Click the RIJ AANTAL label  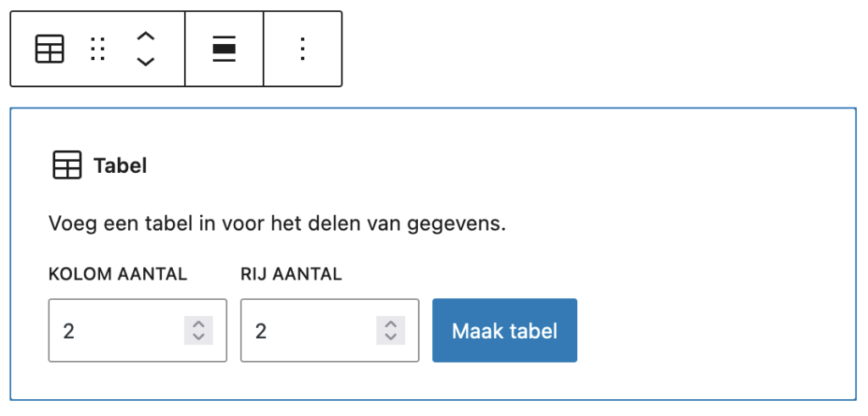[x=292, y=274]
